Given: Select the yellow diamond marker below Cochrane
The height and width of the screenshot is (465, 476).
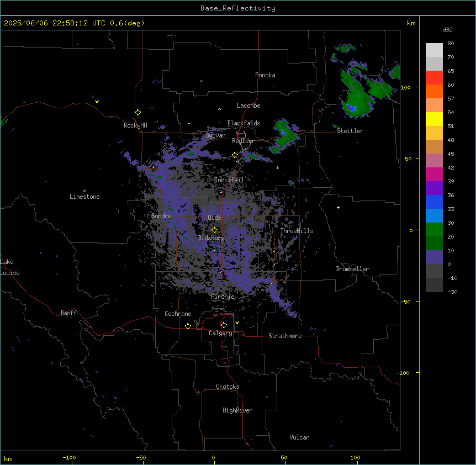Looking at the screenshot, I should click(x=188, y=326).
